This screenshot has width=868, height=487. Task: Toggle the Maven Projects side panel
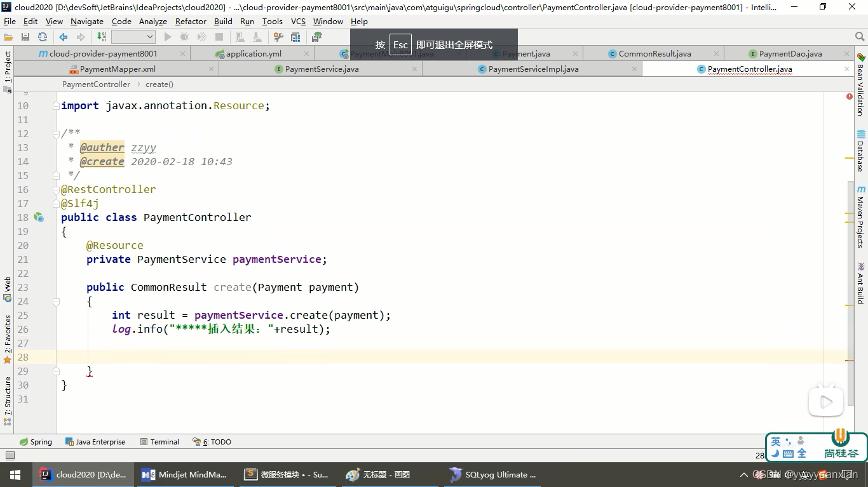pos(860,217)
